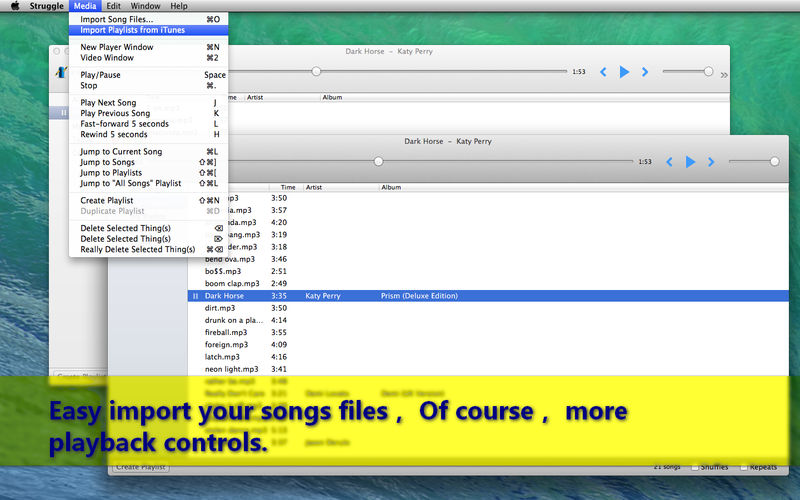The height and width of the screenshot is (500, 800).
Task: Choose Create Playlist menu item
Action: (148, 201)
